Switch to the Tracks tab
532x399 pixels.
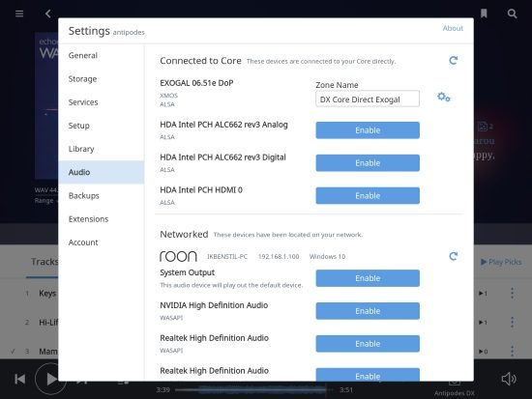click(44, 262)
